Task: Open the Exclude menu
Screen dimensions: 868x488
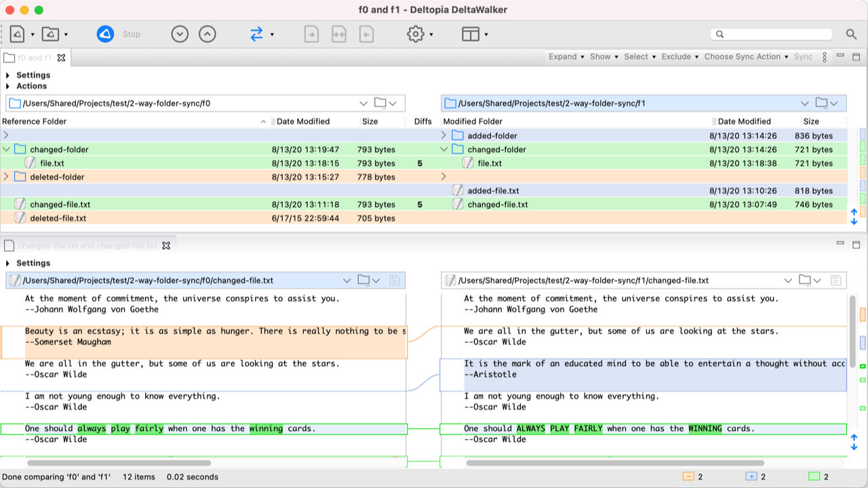Action: pyautogui.click(x=680, y=57)
